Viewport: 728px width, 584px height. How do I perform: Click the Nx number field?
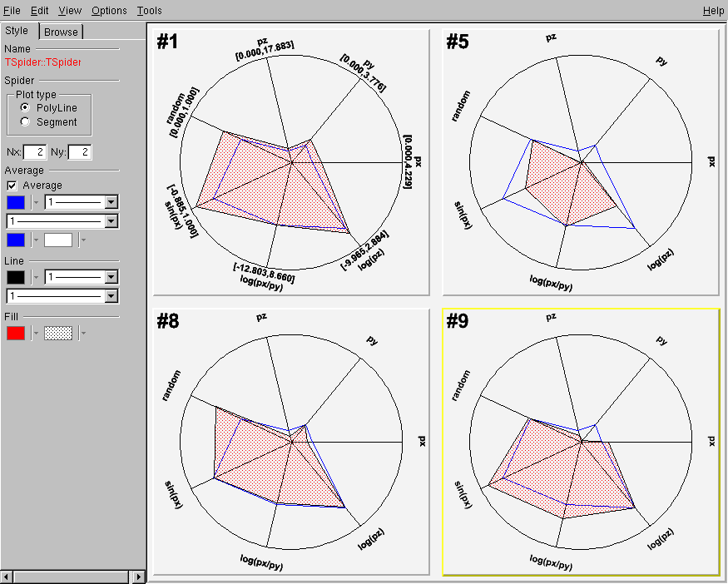[x=35, y=151]
